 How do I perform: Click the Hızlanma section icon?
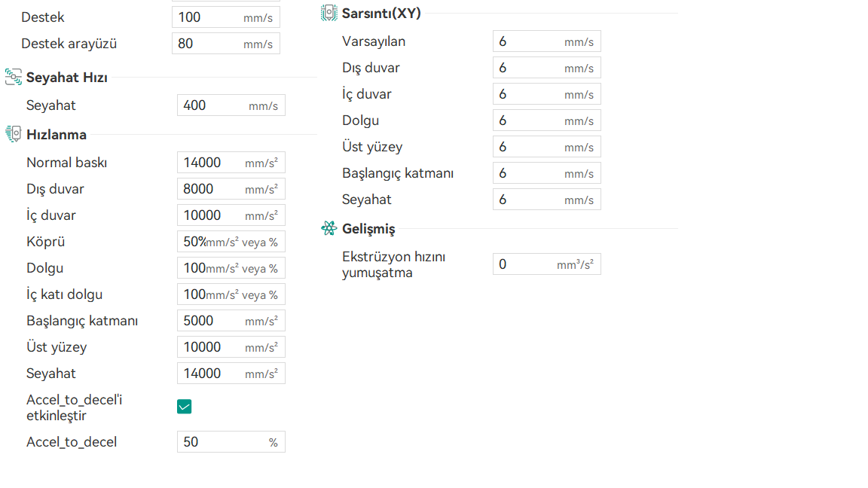[13, 134]
